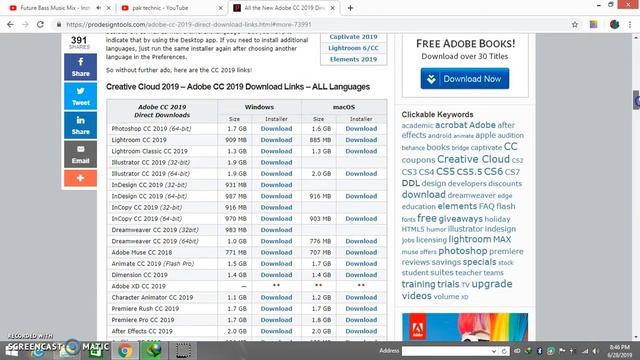The width and height of the screenshot is (640, 360).
Task: Open the Lightroom 6/CC link
Action: pyautogui.click(x=353, y=48)
